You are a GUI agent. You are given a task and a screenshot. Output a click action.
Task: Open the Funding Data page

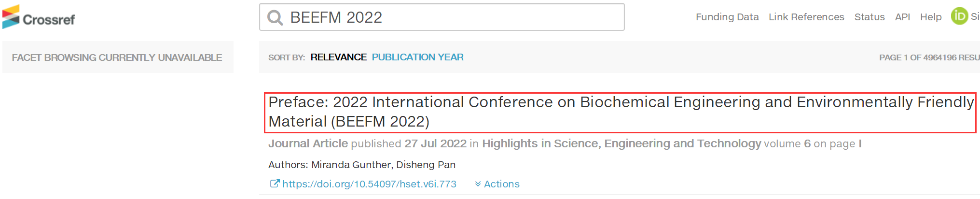[727, 17]
